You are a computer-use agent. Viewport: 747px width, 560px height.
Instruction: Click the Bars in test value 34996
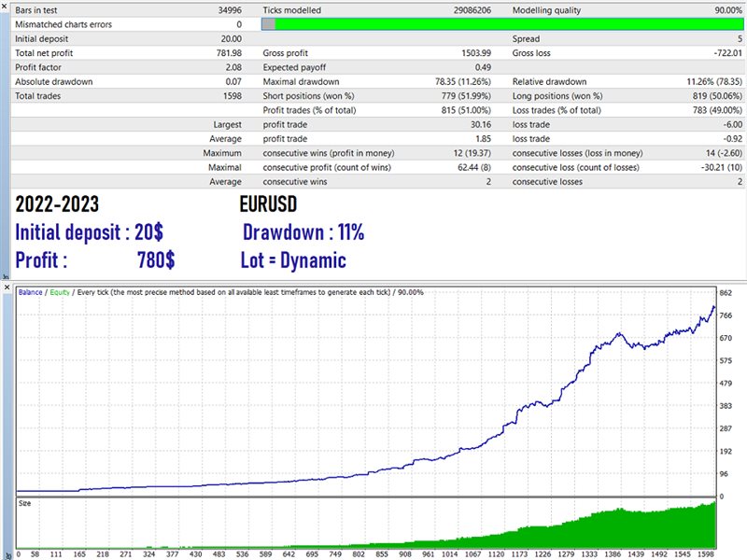tap(227, 9)
